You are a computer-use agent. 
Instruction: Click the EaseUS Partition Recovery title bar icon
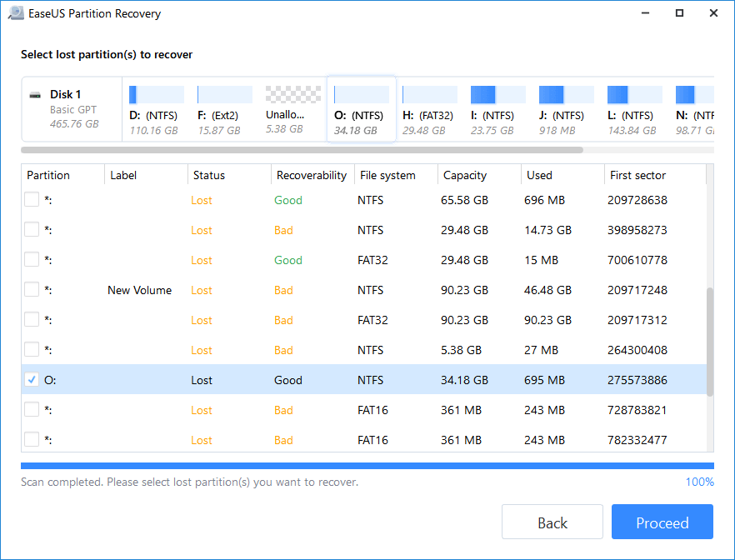click(16, 13)
